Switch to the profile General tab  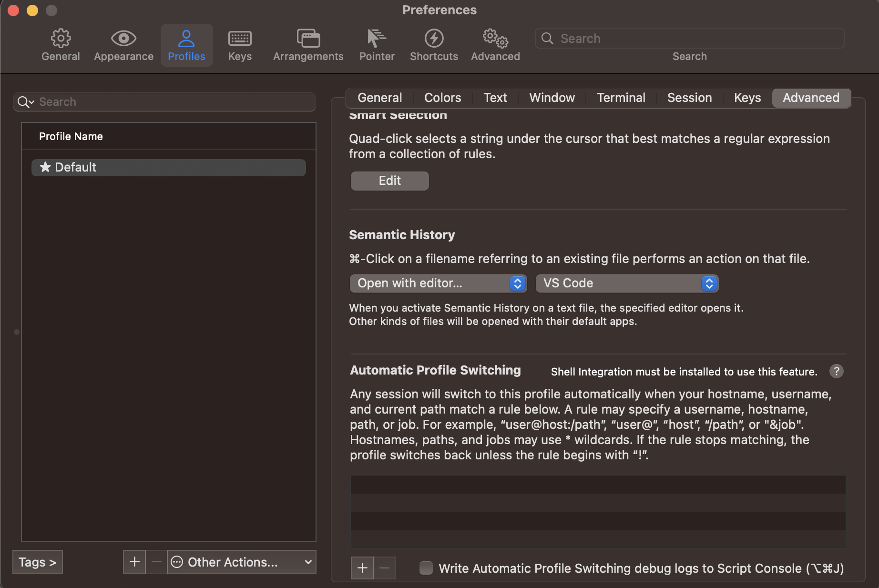[379, 98]
